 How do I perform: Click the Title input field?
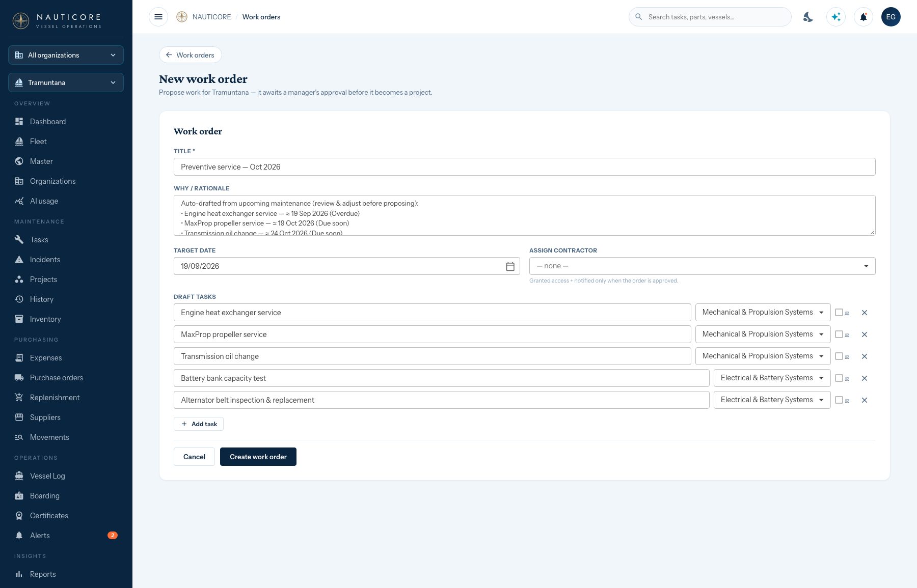[x=524, y=167]
